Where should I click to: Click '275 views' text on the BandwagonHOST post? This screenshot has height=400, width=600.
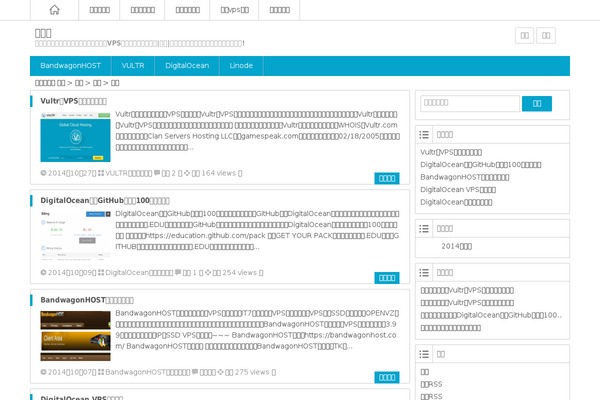(x=252, y=372)
